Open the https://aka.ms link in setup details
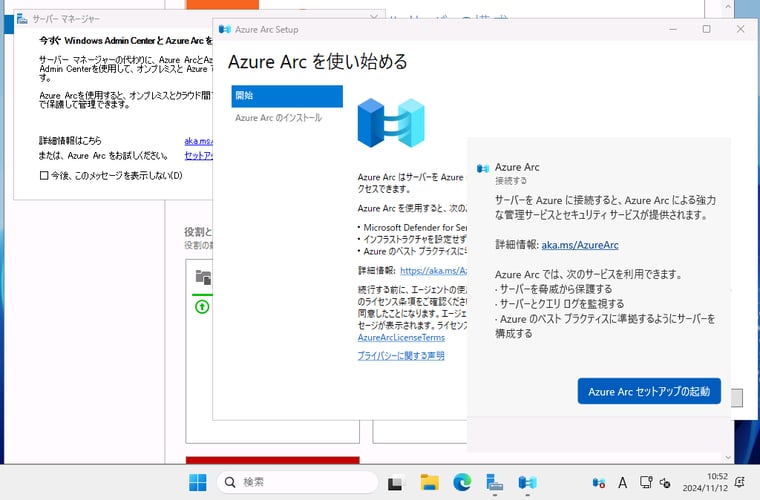This screenshot has width=760, height=500. (433, 270)
